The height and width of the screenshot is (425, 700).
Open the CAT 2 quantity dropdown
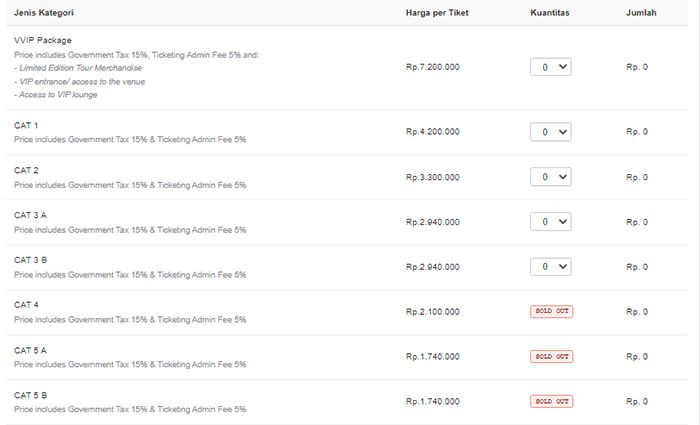click(x=550, y=177)
